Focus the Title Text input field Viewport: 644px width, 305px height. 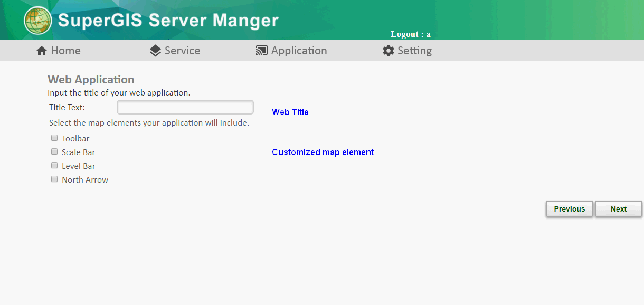185,107
